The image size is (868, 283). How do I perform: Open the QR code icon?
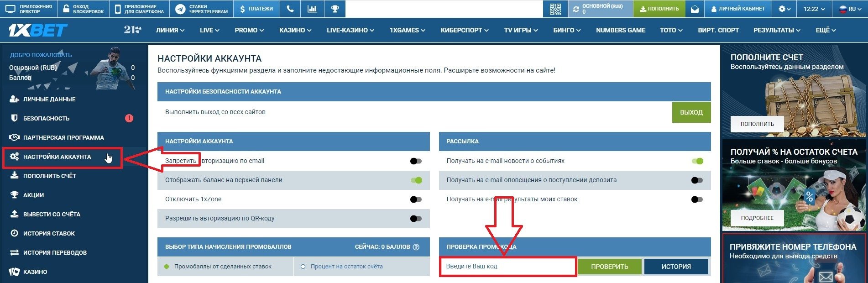[555, 9]
